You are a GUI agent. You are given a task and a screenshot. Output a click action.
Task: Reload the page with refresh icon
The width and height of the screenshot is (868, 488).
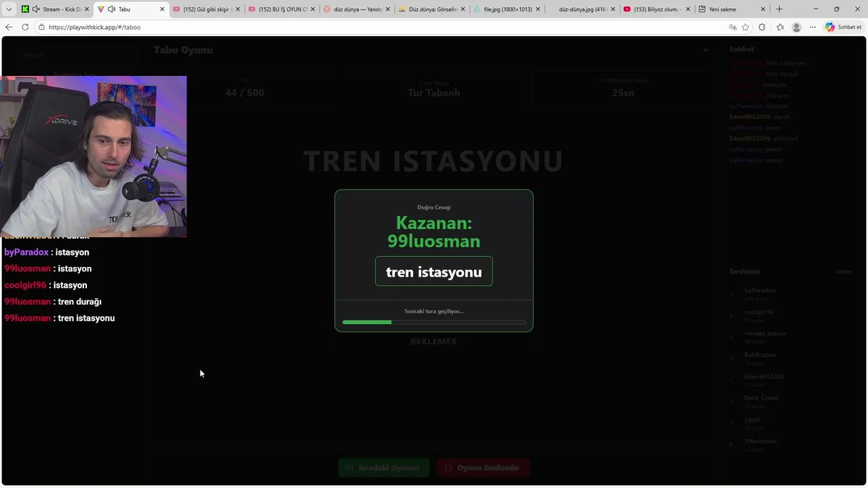(25, 27)
